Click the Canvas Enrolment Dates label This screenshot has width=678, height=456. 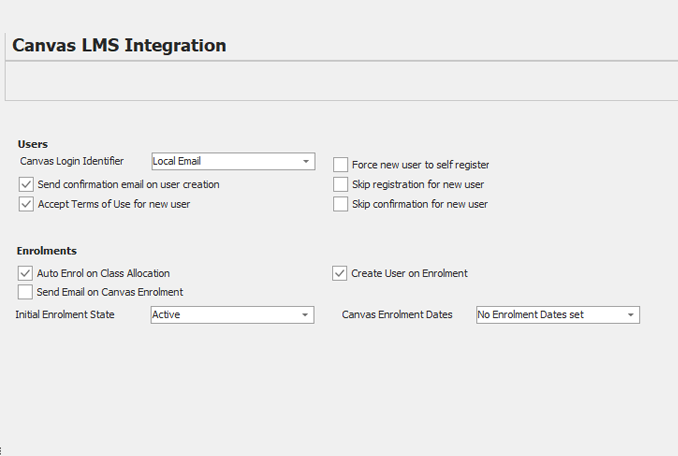click(x=397, y=315)
